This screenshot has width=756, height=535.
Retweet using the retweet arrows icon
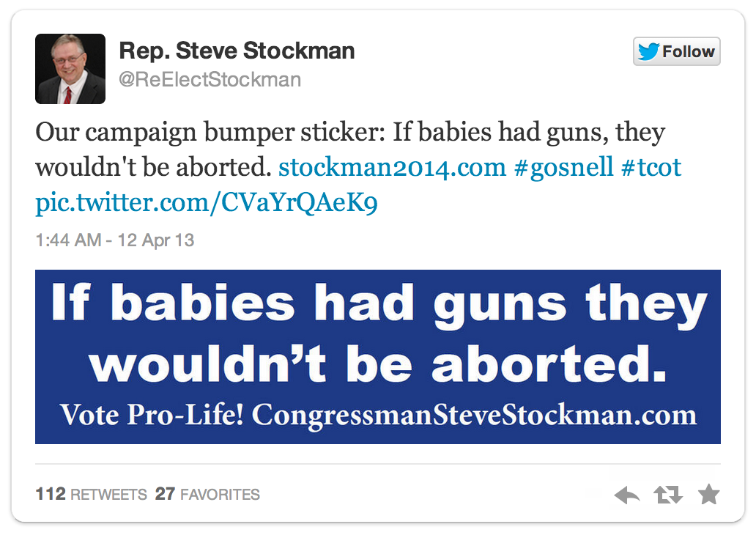coord(667,496)
